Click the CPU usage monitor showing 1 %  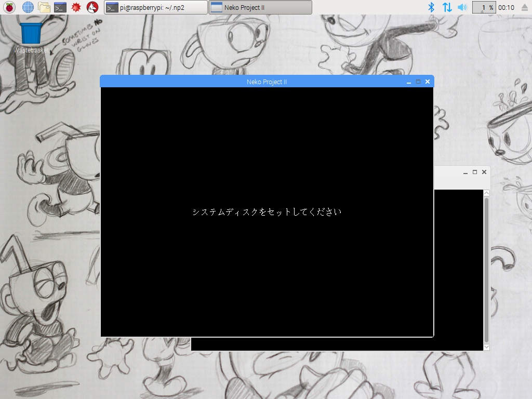(484, 7)
